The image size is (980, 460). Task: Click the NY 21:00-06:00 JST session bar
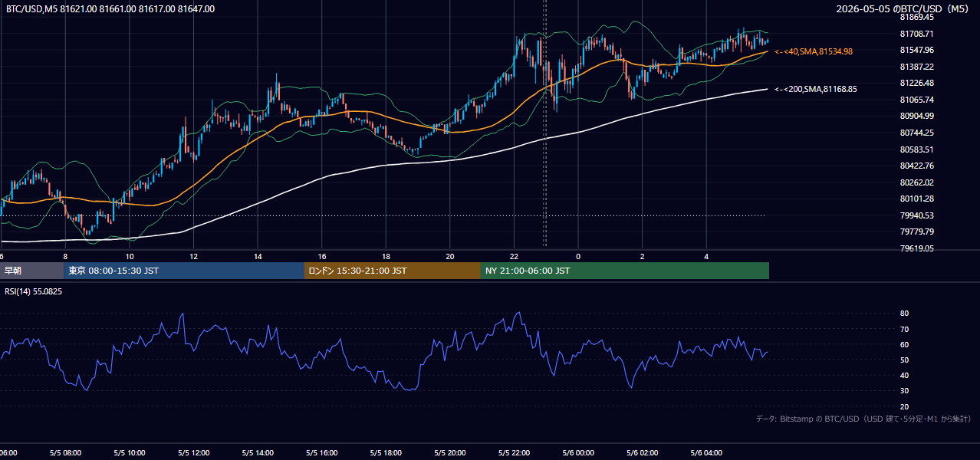pos(625,271)
